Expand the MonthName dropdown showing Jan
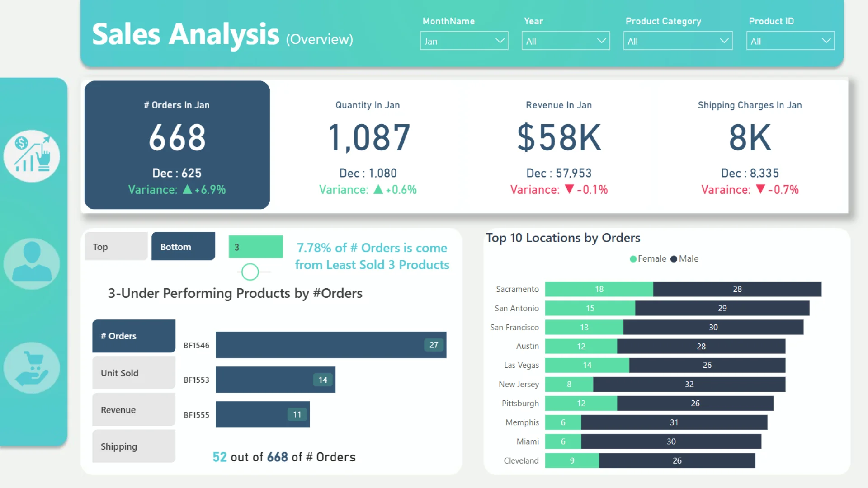The height and width of the screenshot is (488, 868). point(464,41)
